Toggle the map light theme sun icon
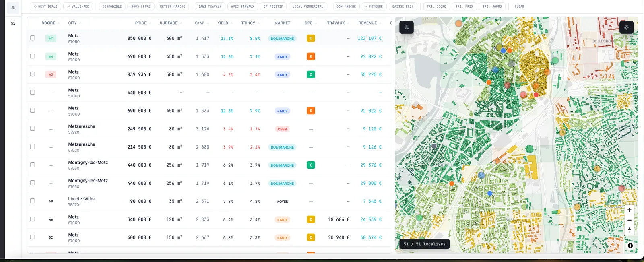644x262 pixels. pos(626,27)
